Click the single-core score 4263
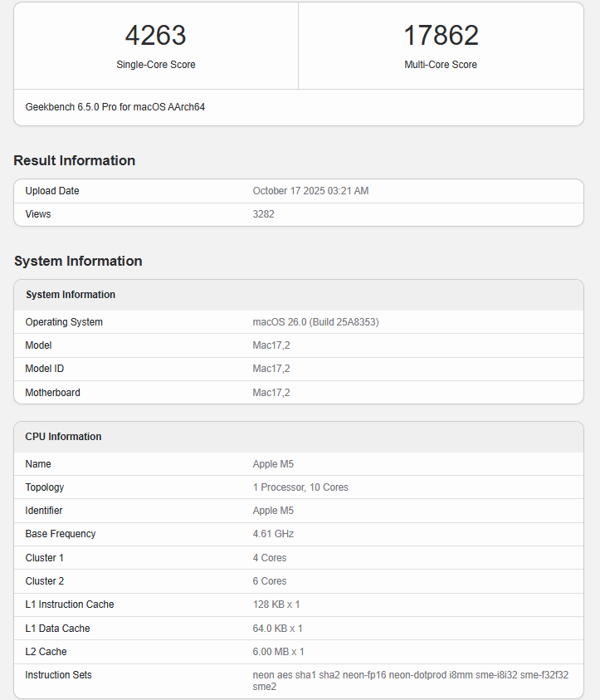This screenshot has width=600, height=700. [155, 35]
